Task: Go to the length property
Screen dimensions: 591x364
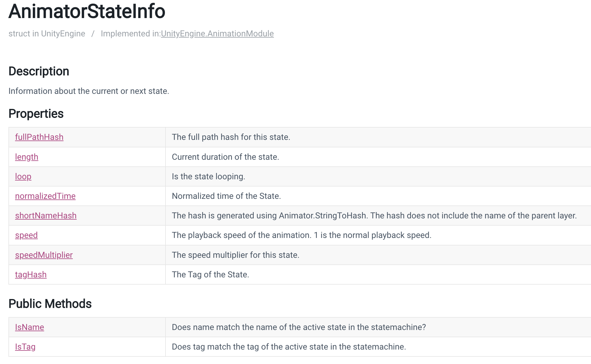Action: coord(26,157)
